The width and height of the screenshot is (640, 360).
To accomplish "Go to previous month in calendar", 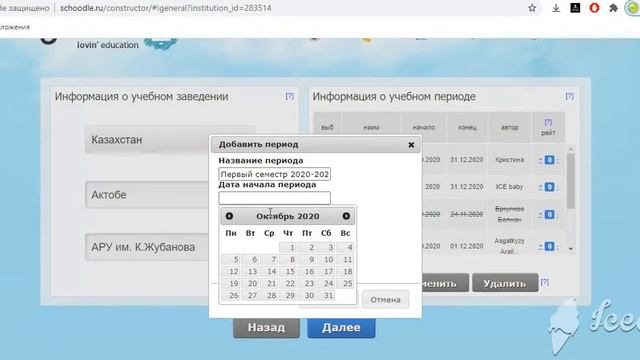I will click(x=229, y=216).
